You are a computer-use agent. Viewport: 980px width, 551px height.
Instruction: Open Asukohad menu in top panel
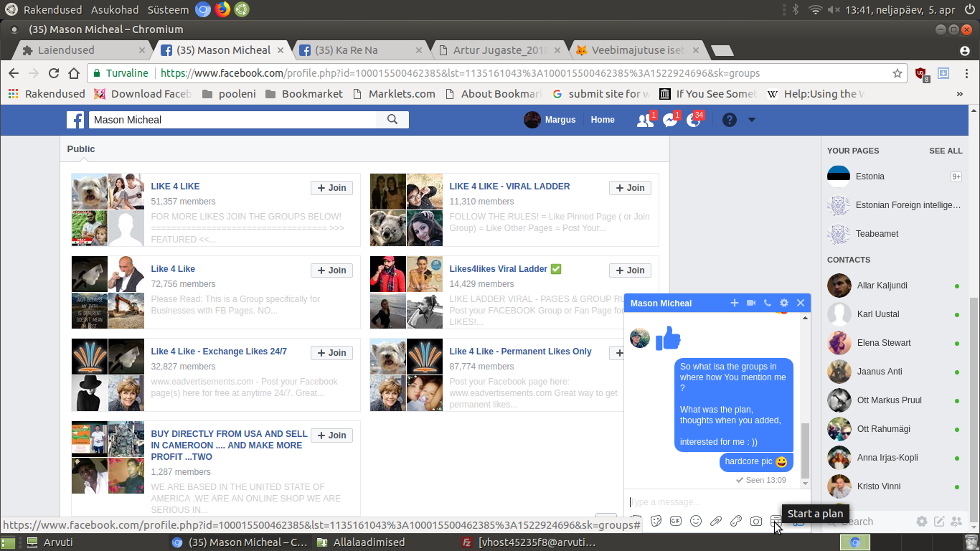click(x=116, y=10)
